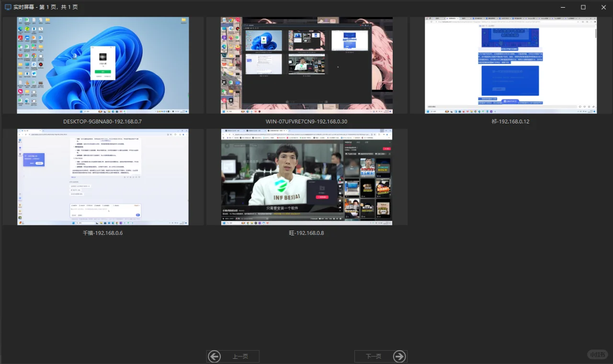The width and height of the screenshot is (613, 364).
Task: Minimize the 实时屏幕 window
Action: [x=563, y=7]
